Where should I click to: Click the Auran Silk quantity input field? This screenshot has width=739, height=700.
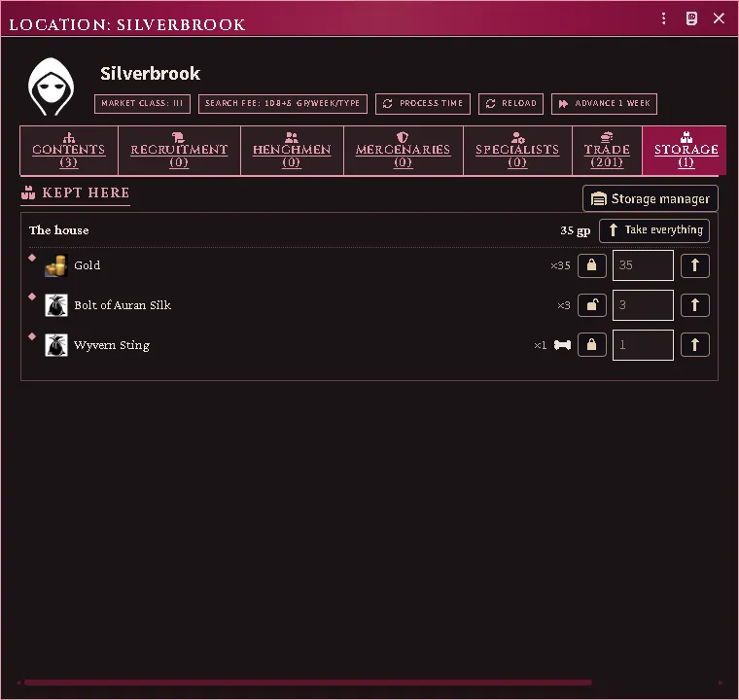point(643,305)
